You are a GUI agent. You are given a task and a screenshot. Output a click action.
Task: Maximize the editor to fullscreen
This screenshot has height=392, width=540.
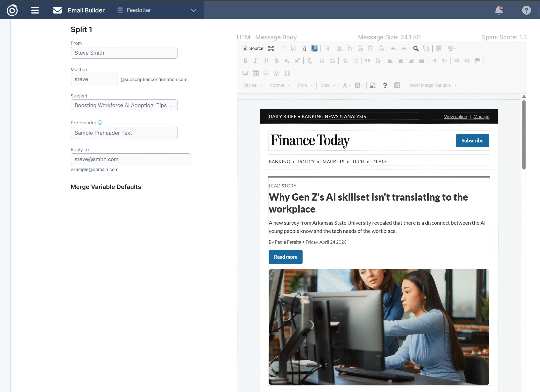click(271, 49)
